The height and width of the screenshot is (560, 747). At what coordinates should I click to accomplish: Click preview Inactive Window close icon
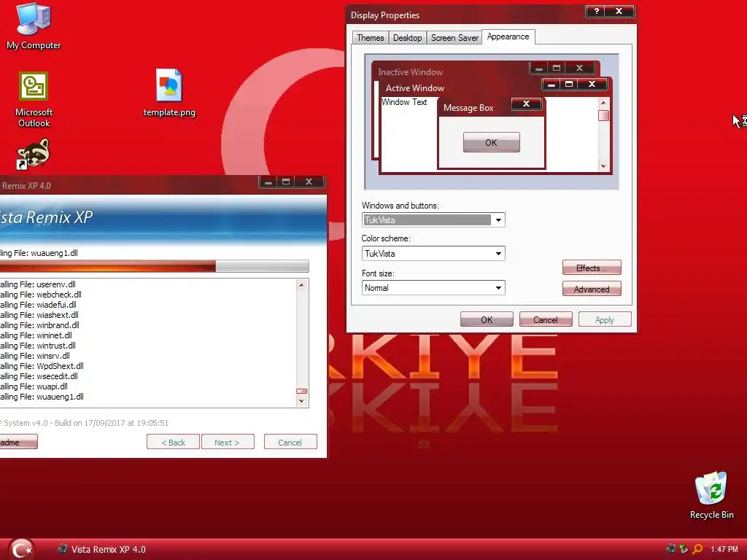[x=579, y=68]
